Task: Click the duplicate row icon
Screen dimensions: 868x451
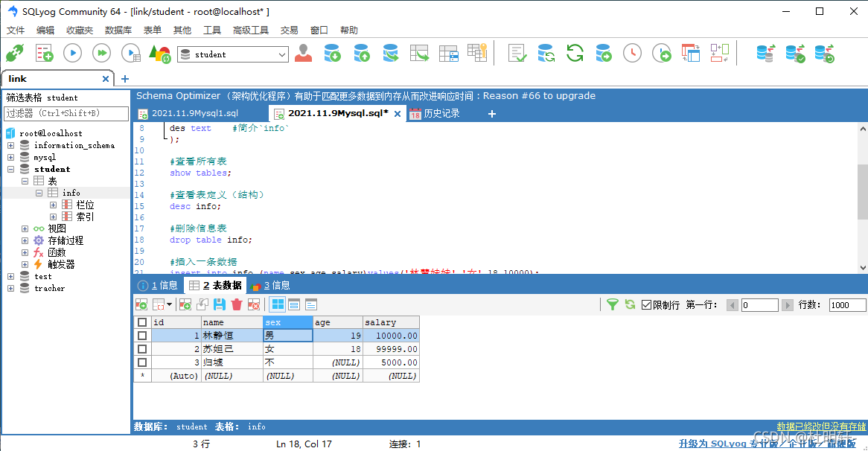Action: [202, 304]
